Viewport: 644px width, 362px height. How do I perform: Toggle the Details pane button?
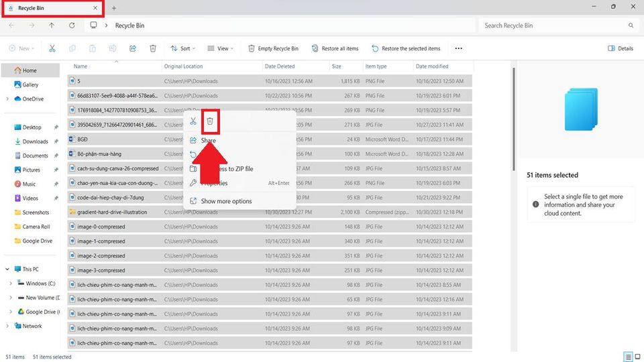[621, 48]
